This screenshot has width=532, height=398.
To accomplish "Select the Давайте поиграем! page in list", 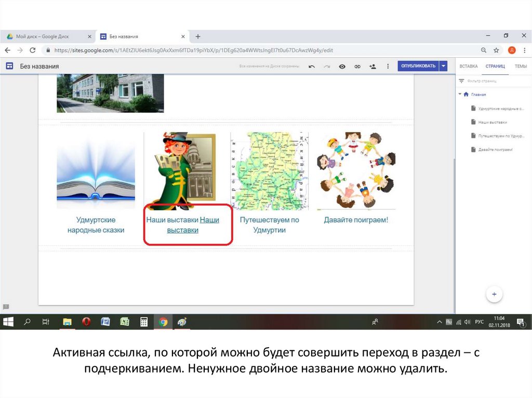I will click(495, 149).
